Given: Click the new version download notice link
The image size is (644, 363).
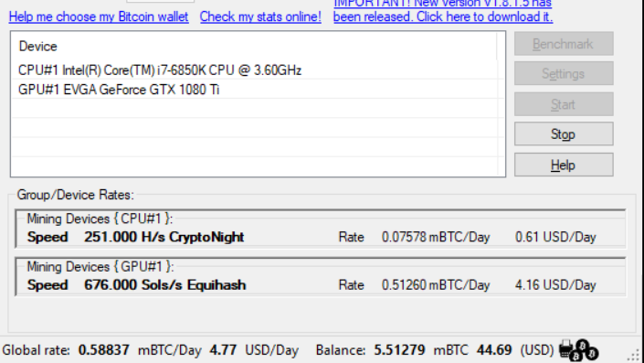Looking at the screenshot, I should pos(443,11).
